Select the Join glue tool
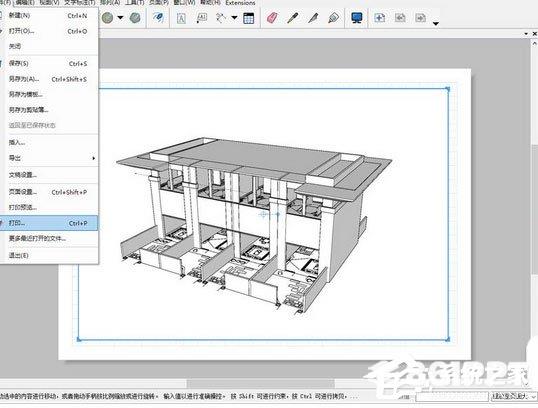 click(x=333, y=17)
